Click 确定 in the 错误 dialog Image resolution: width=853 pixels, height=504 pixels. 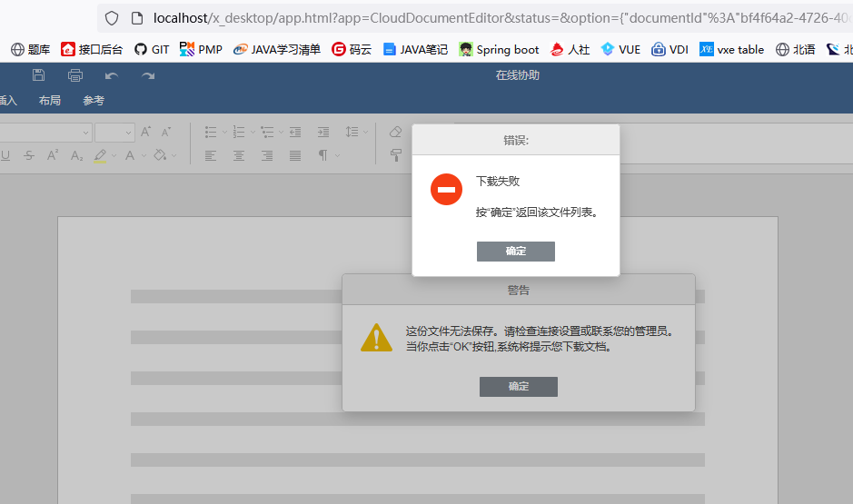(x=516, y=252)
